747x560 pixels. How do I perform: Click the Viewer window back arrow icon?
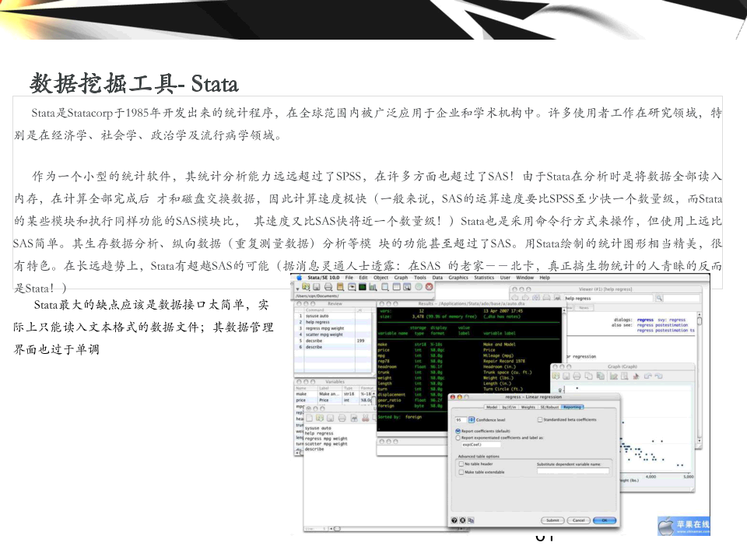tap(515, 298)
